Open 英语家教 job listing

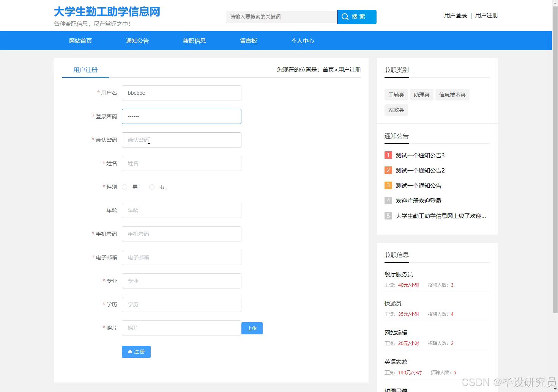click(x=396, y=362)
